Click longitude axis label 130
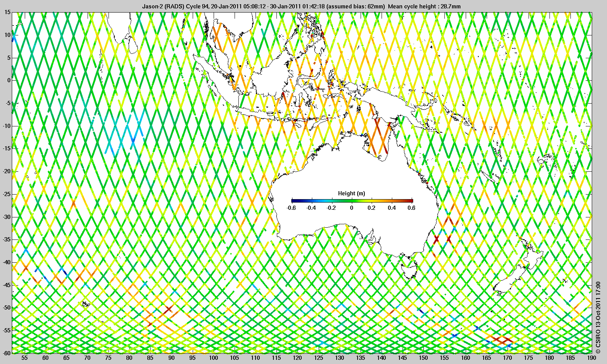The width and height of the screenshot is (607, 364). [340, 358]
